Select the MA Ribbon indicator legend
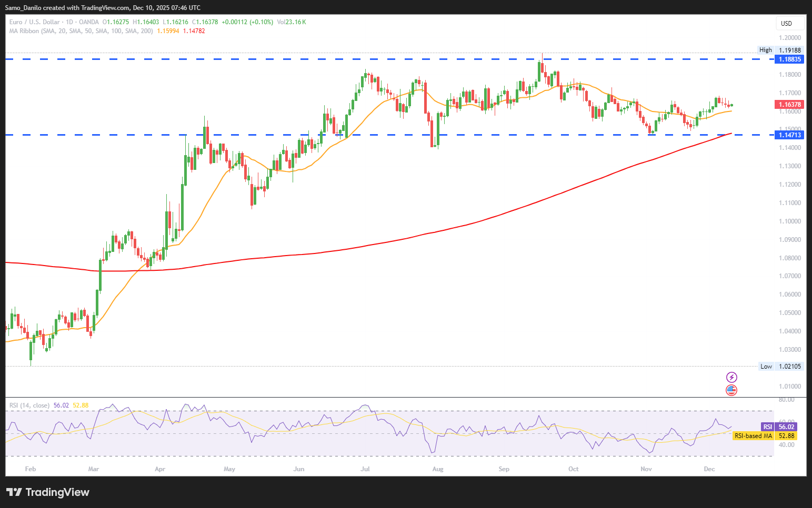 point(81,31)
